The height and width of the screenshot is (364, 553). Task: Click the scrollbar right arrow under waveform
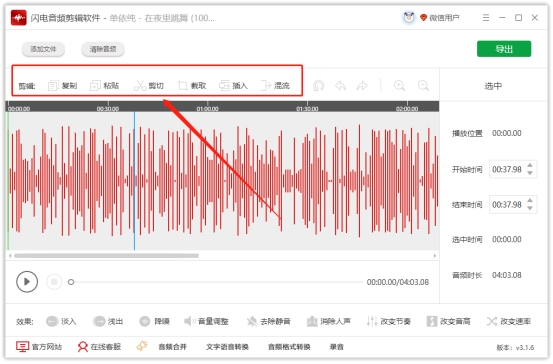tap(435, 255)
